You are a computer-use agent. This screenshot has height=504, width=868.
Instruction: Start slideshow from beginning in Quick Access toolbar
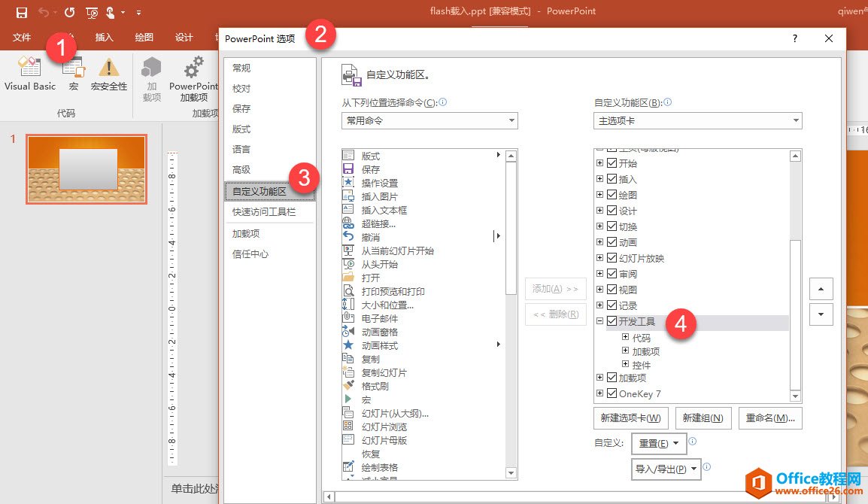pos(92,12)
